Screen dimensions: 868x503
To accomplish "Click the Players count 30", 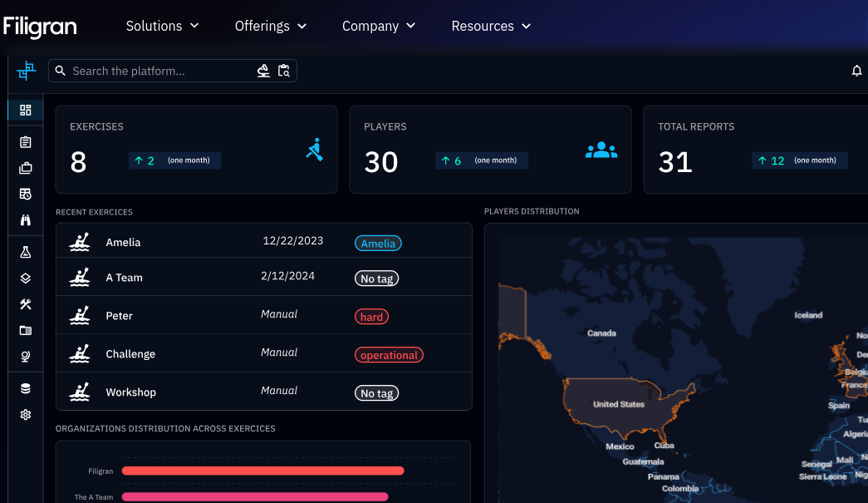I will tap(381, 162).
